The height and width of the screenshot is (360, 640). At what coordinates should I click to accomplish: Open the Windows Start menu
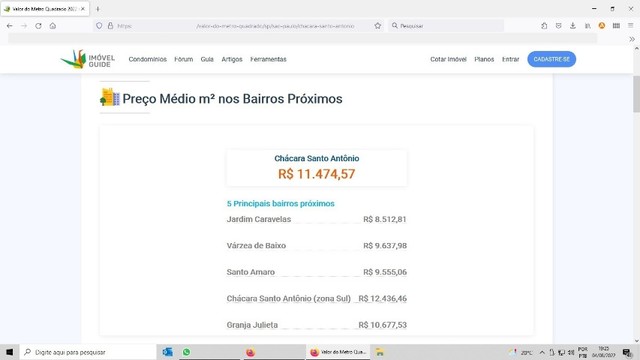[x=9, y=352]
